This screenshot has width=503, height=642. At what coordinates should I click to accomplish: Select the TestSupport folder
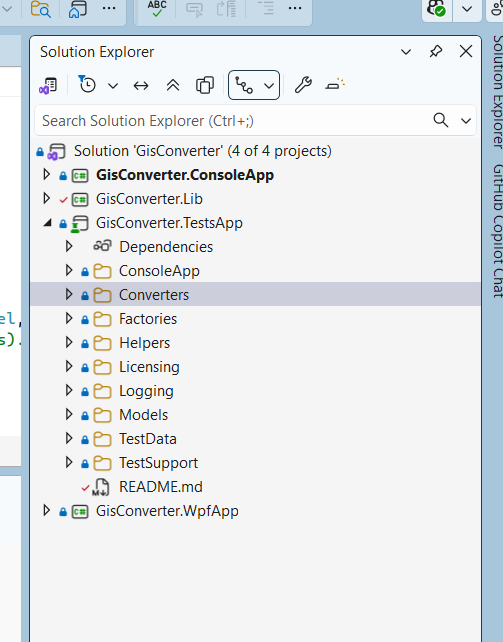coord(158,463)
